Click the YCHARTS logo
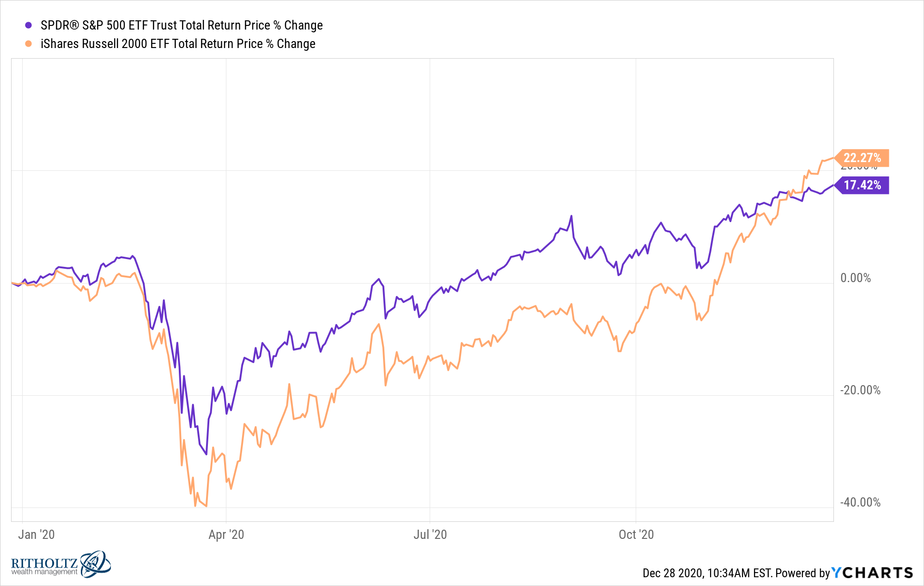 coord(872,573)
